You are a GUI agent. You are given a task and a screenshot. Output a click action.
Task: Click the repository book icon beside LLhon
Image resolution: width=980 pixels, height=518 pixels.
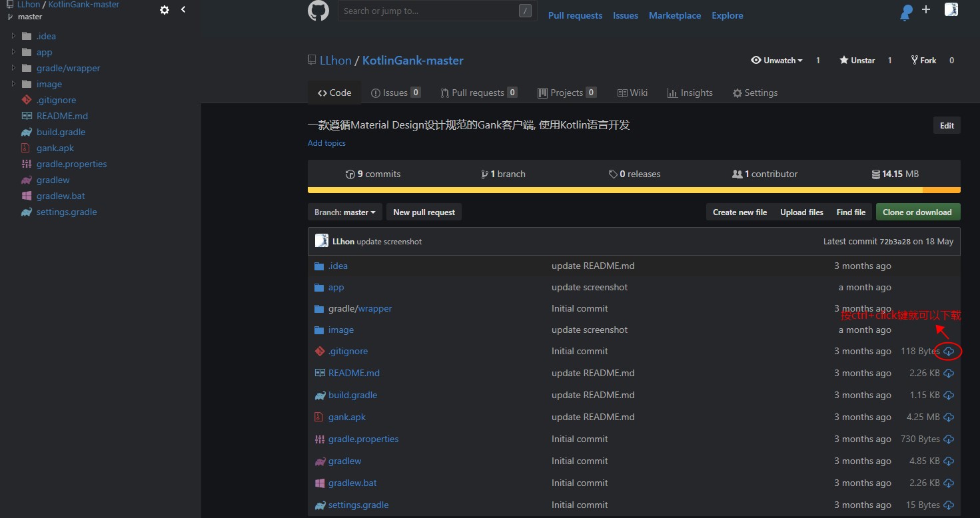(x=312, y=60)
